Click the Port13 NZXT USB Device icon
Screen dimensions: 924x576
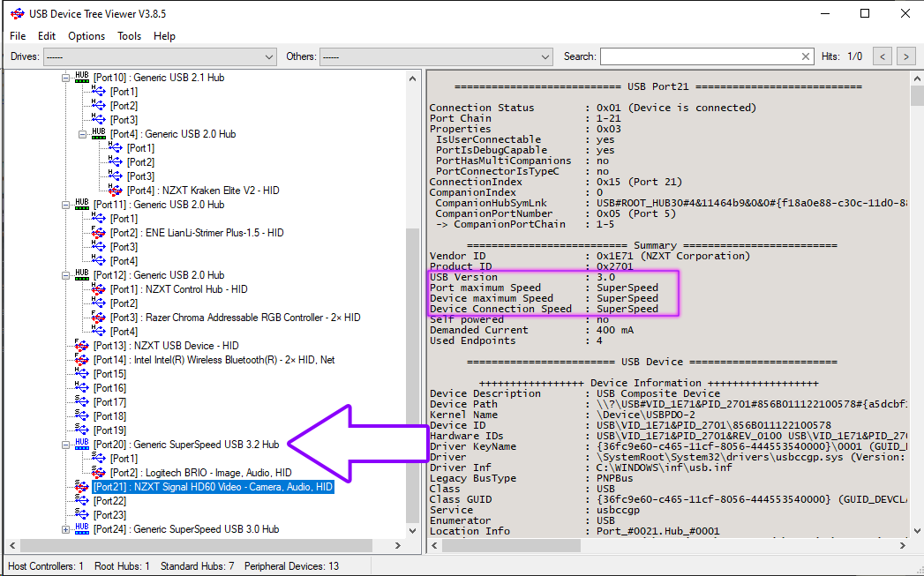(x=82, y=346)
